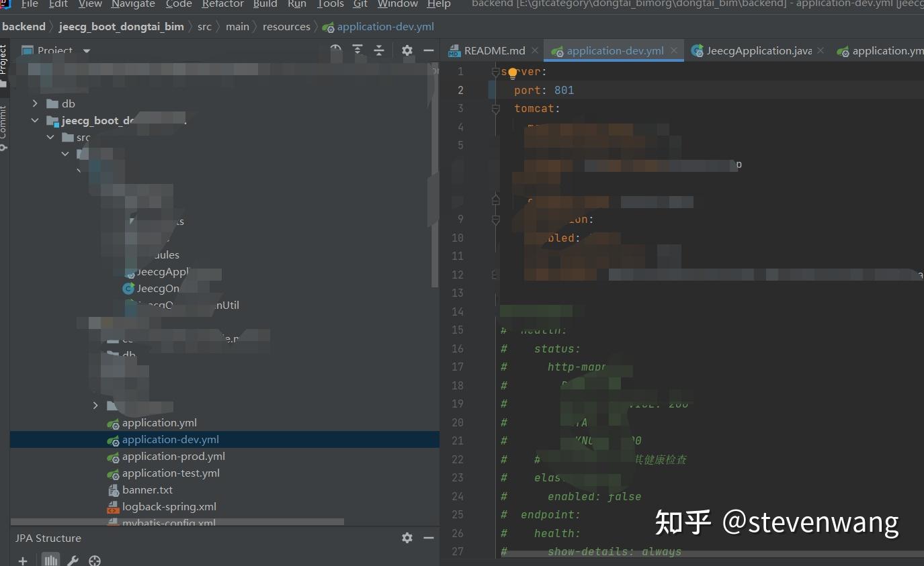Click the yellow lightbulb on line 1

(x=513, y=73)
